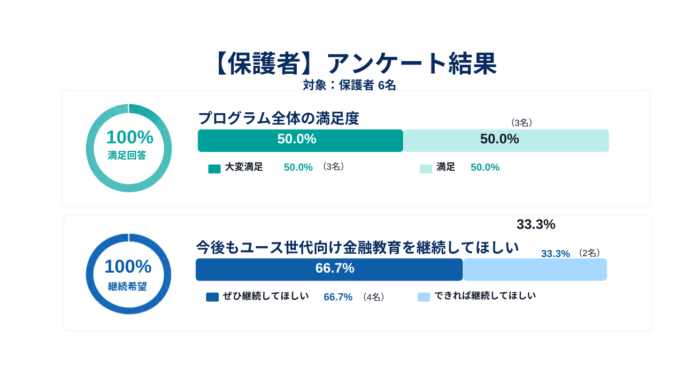700x376 pixels.
Task: Click the large black 33.3% label
Action: [536, 224]
